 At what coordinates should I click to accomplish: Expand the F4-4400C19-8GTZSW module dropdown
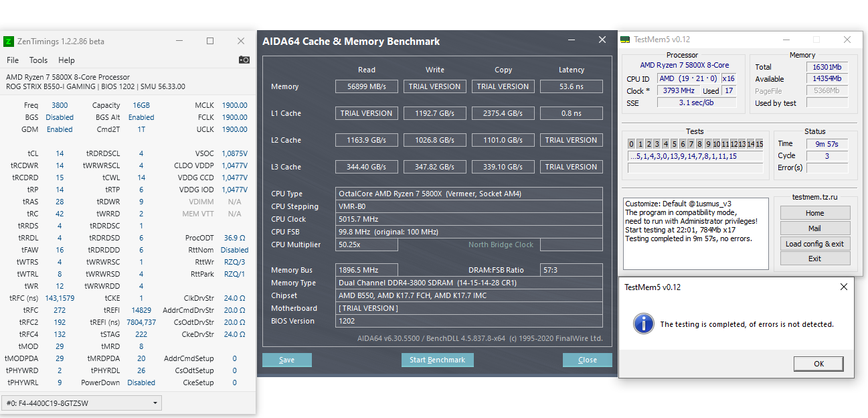82,403
